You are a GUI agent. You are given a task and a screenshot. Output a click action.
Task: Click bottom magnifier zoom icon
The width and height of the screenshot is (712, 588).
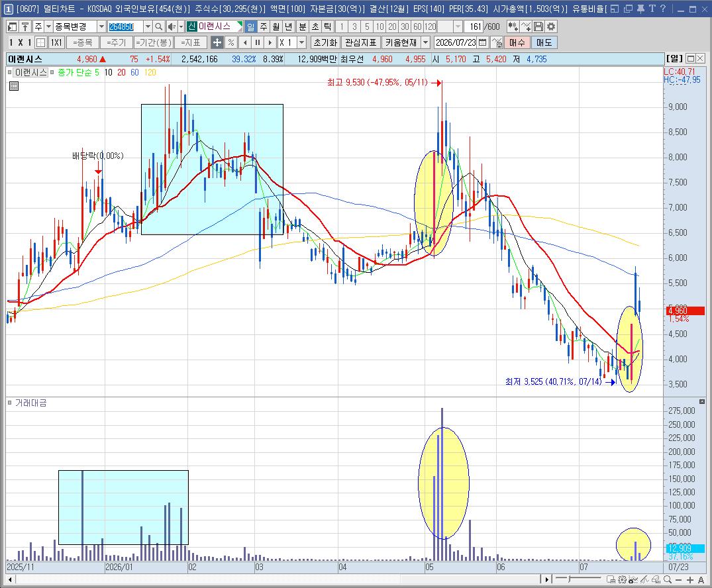(x=667, y=579)
